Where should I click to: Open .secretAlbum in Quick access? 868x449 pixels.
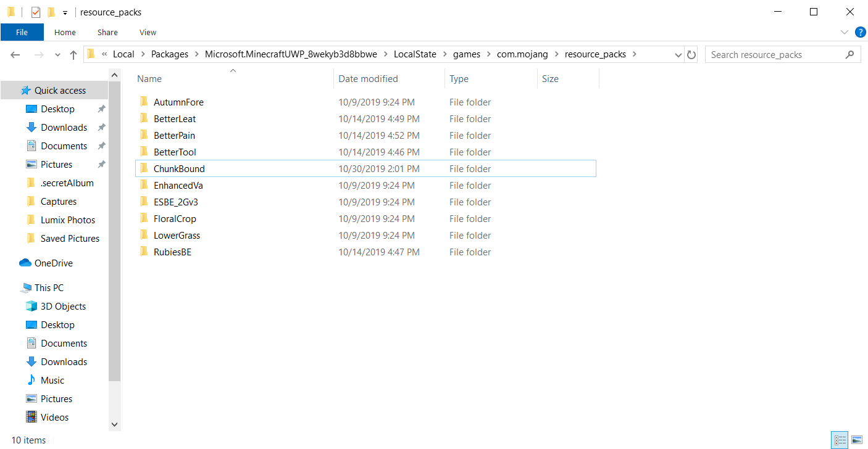coord(67,183)
